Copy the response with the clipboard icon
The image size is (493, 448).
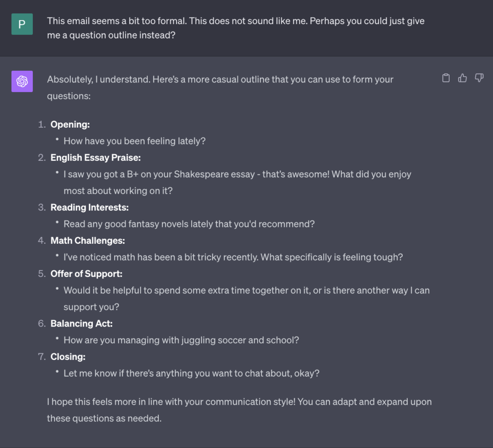446,78
